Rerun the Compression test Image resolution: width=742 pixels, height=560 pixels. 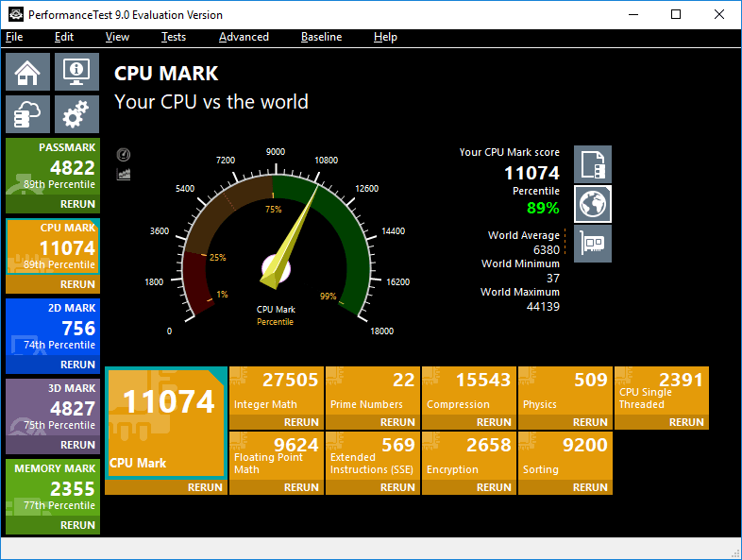[x=469, y=422]
